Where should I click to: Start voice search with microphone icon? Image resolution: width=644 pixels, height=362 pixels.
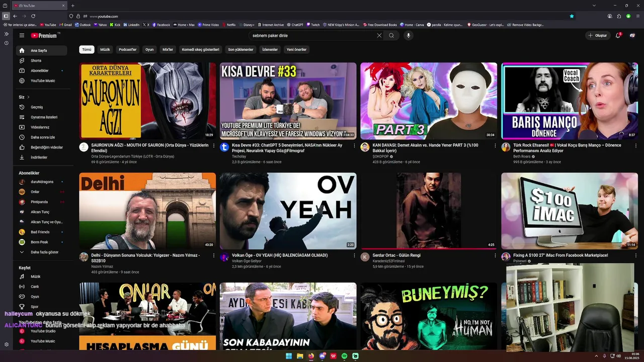point(409,36)
